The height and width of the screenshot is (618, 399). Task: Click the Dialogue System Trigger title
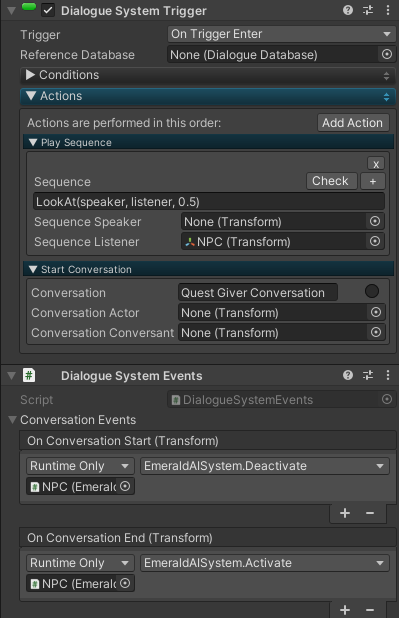[134, 11]
